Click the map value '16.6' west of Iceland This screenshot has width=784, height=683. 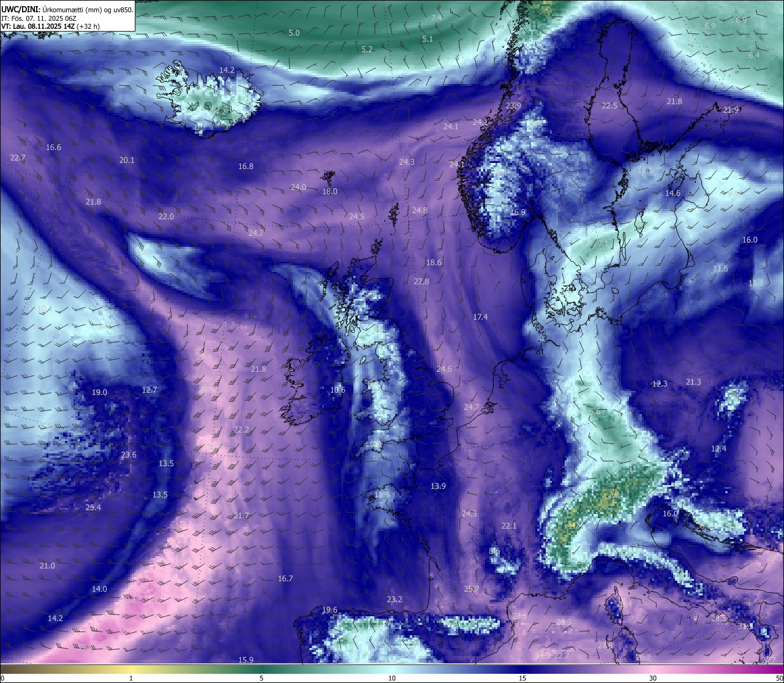[x=53, y=148]
